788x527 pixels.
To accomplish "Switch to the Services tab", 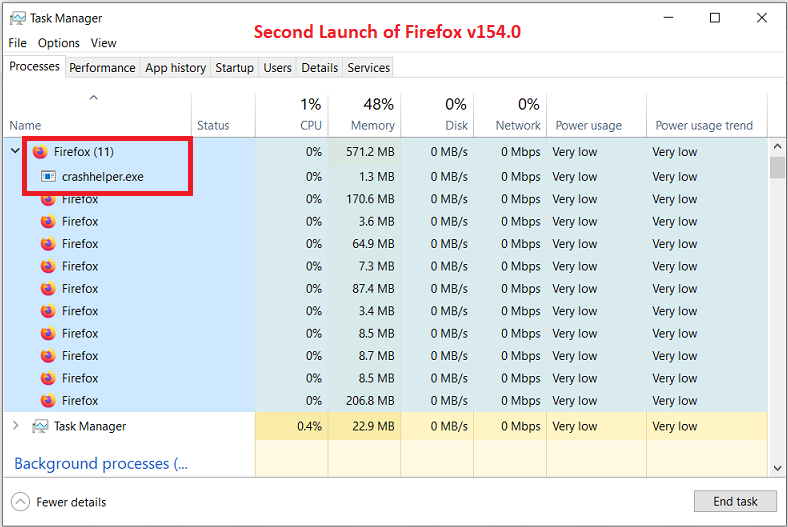I will point(368,67).
